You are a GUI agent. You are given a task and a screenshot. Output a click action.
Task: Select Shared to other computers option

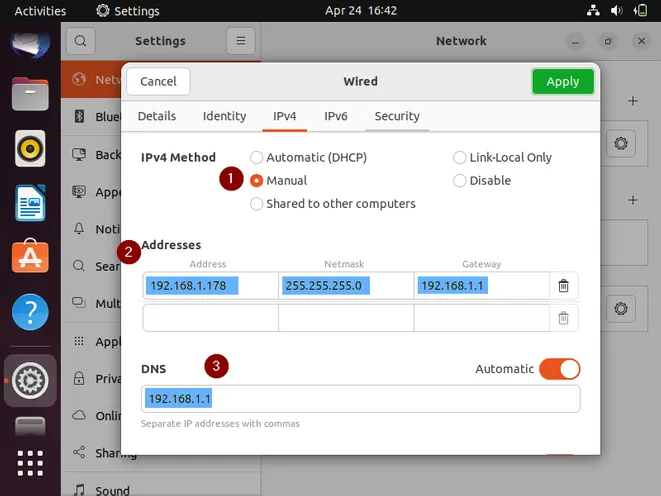point(257,203)
